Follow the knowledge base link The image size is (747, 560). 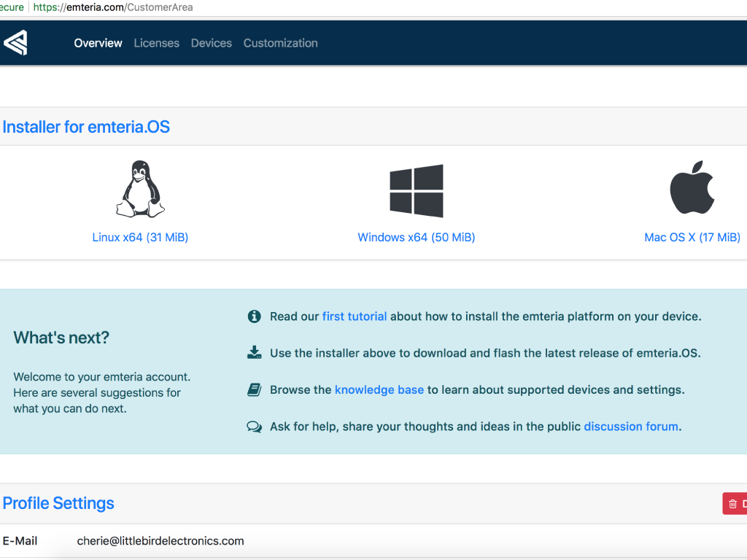coord(379,389)
